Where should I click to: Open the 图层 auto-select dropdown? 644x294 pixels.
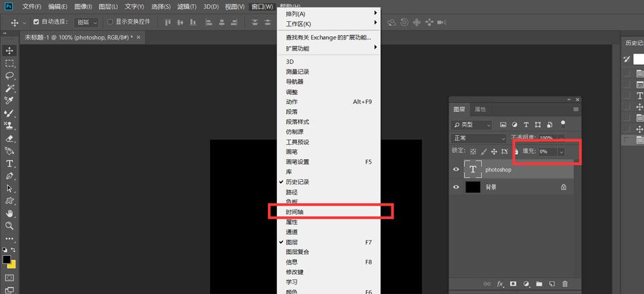click(x=86, y=22)
